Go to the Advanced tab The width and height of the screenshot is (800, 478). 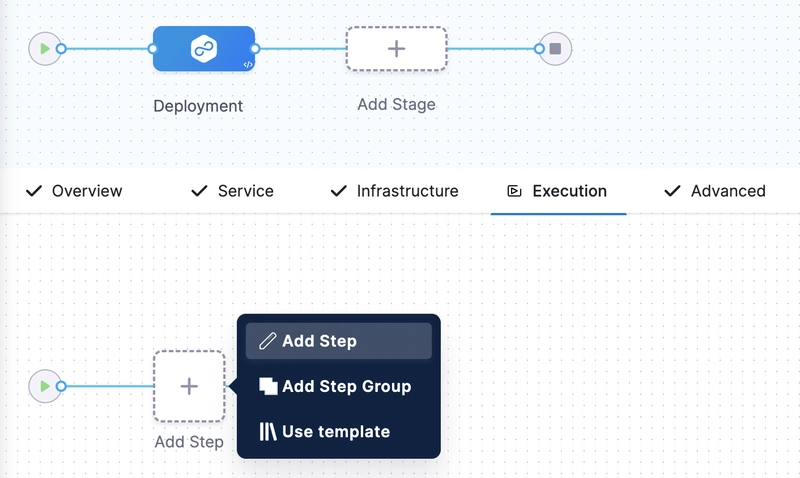click(715, 191)
